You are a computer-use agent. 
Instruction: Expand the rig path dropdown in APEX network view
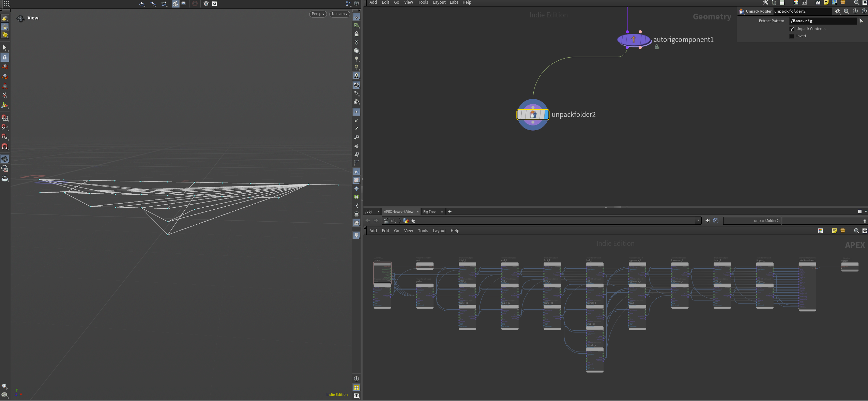tap(699, 221)
